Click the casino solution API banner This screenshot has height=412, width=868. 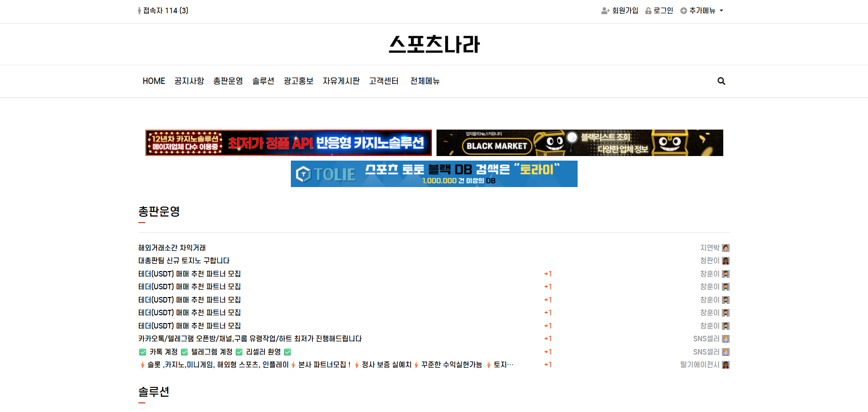288,143
